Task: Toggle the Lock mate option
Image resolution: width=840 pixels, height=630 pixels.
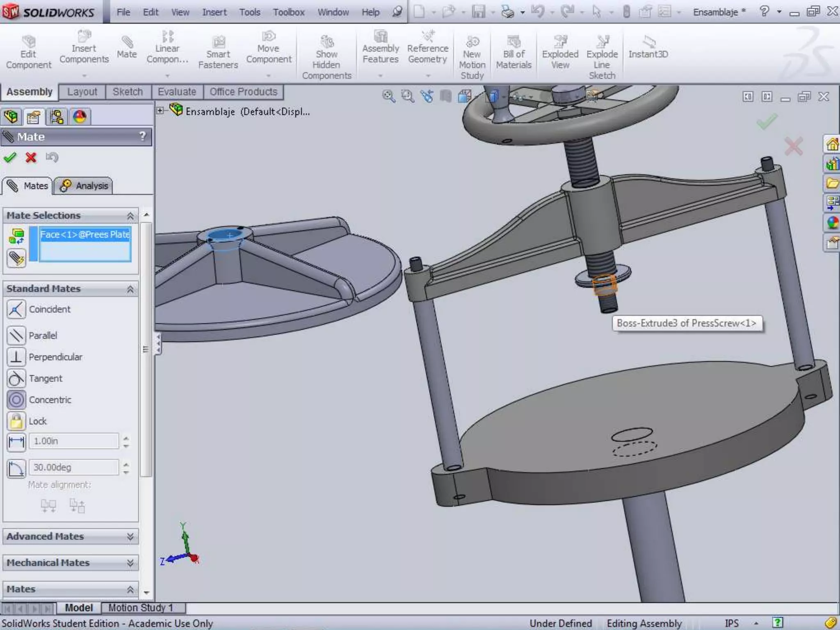Action: click(16, 421)
